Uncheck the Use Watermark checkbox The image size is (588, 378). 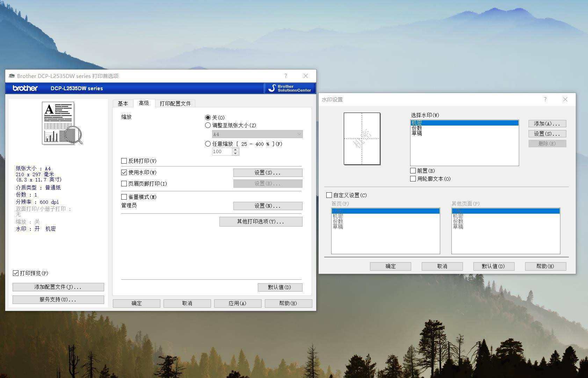click(124, 172)
